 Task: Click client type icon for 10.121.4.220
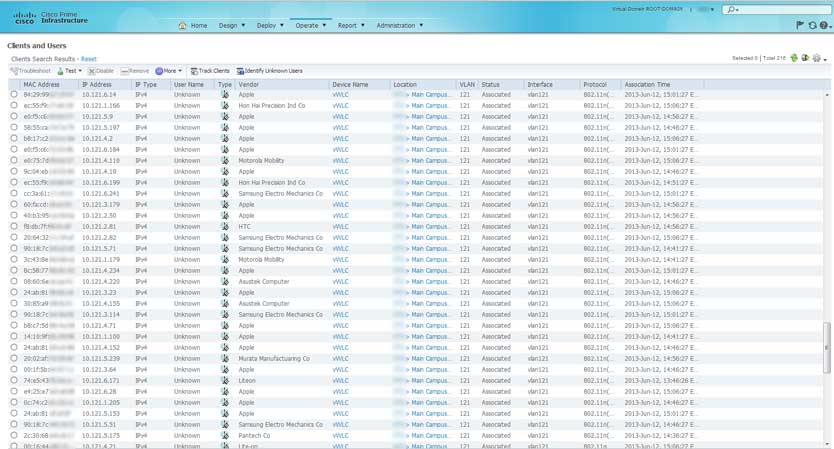coord(225,281)
